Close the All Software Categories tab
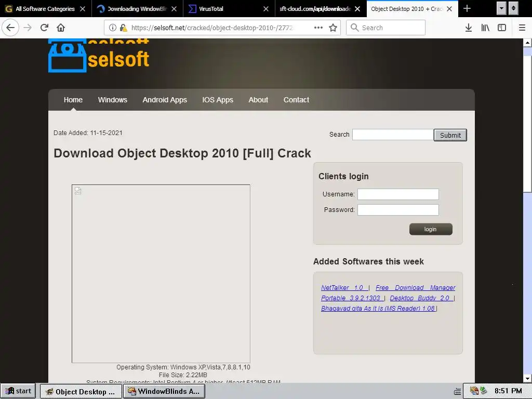 [x=83, y=9]
